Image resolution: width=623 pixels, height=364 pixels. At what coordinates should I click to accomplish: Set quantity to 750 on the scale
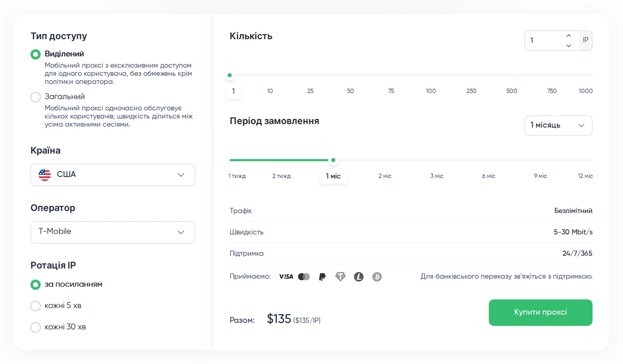click(x=551, y=91)
